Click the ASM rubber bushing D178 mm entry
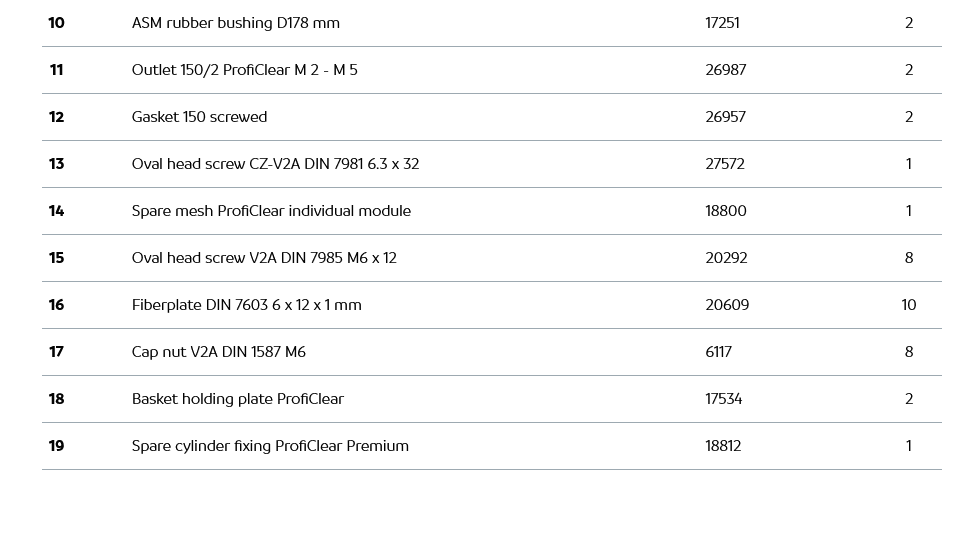Screen dimensions: 973x552 pos(236,23)
